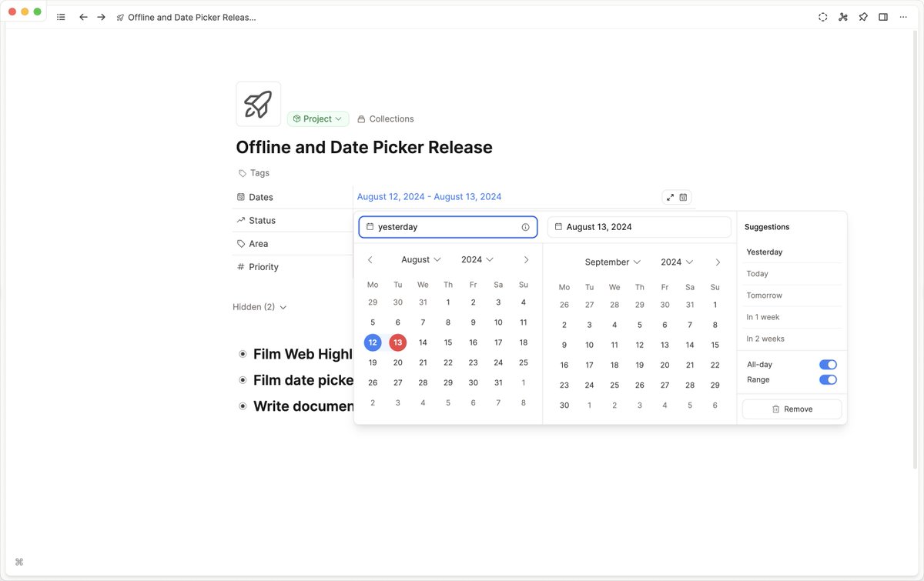Select September 13 in the calendar

[x=665, y=345]
